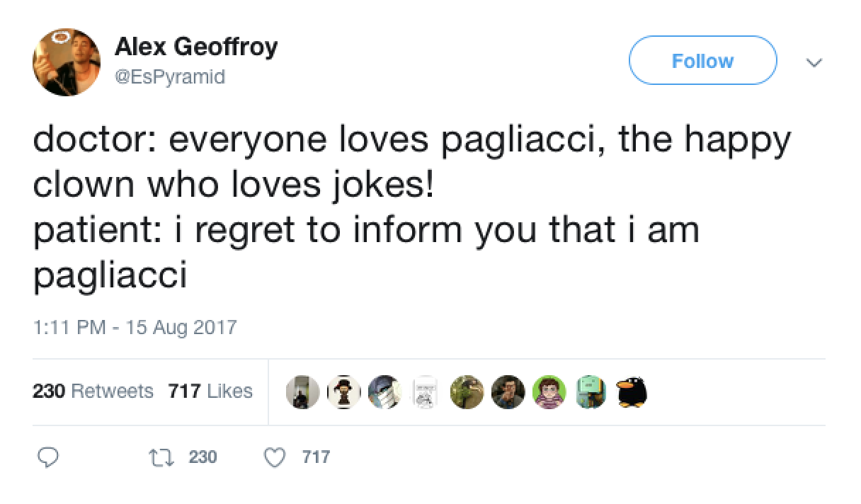Click the retweet arrows icon
Screen dimensions: 861x504
pyautogui.click(x=161, y=457)
